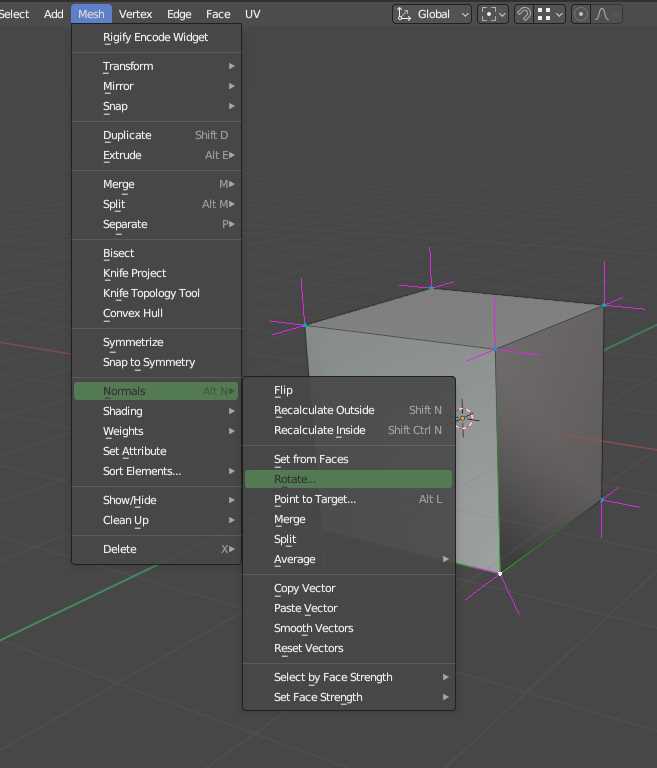Choose Recalculate Inside
Screen dimensions: 657x768
tap(349, 431)
